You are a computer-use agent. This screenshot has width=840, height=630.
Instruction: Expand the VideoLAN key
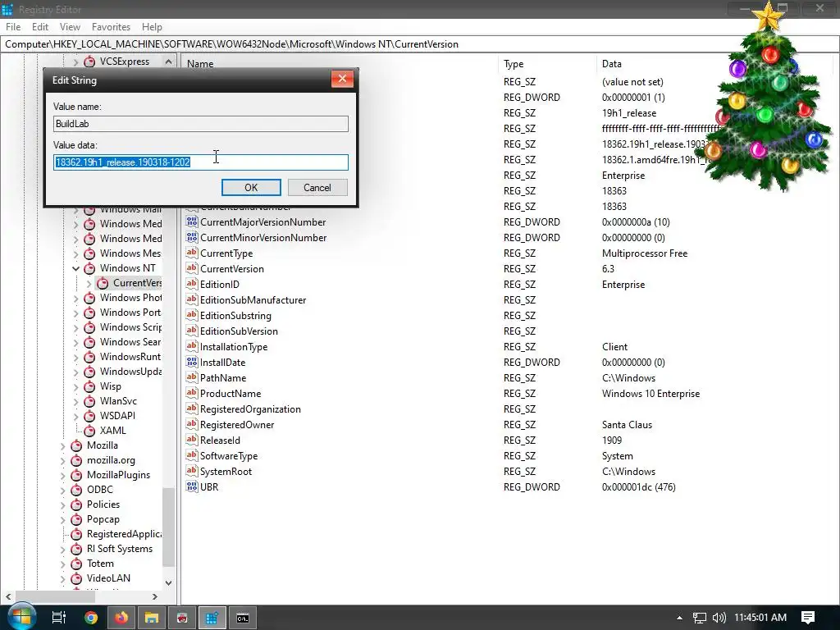tap(62, 578)
